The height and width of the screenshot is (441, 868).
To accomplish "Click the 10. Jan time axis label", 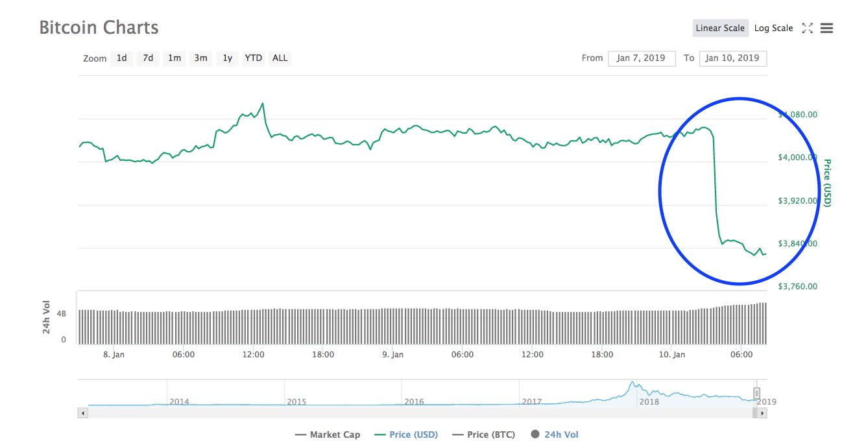I will [x=672, y=355].
